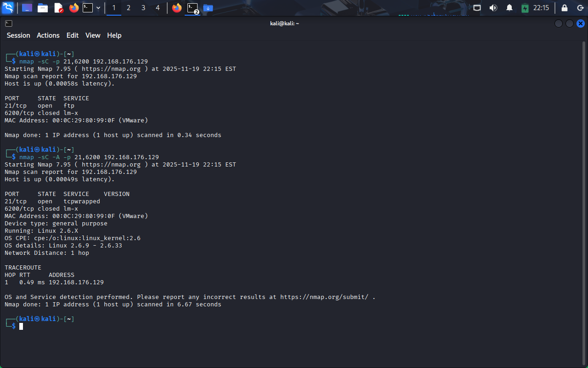
Task: Open the Kali applications menu
Action: tap(8, 8)
